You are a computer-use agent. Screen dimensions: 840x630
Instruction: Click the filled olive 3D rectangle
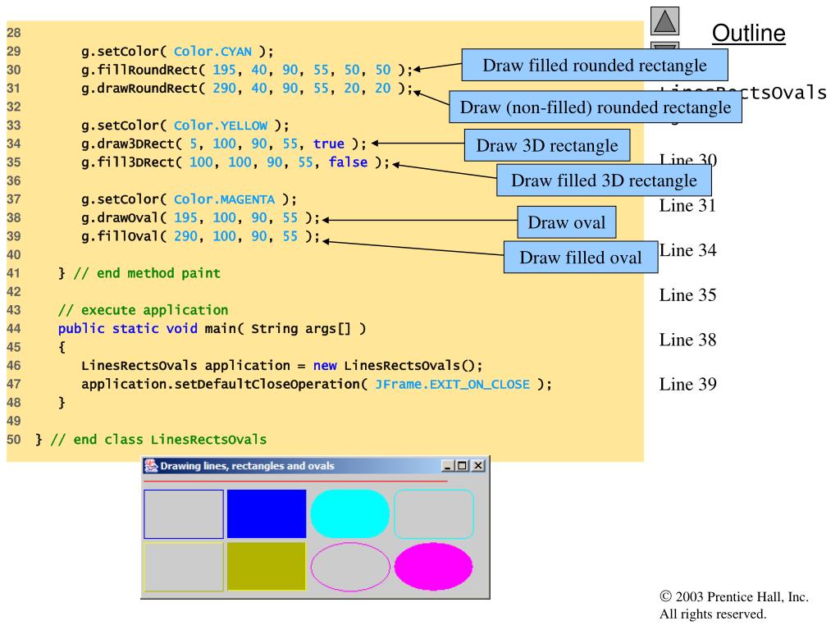pos(267,566)
